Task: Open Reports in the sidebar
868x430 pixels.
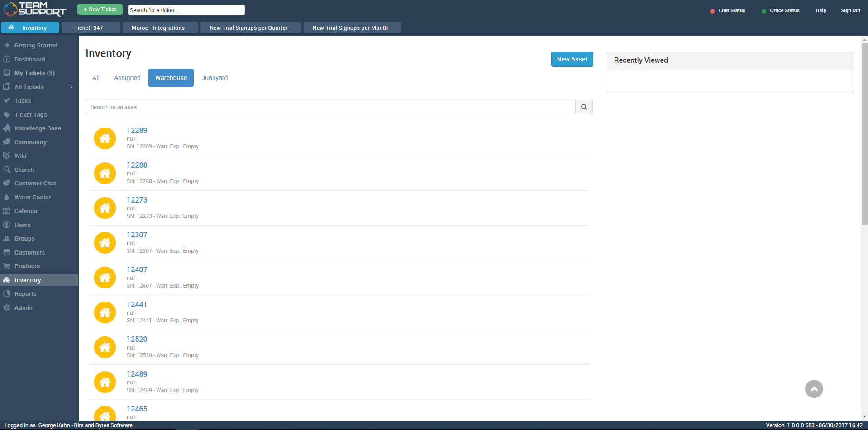Action: [25, 293]
